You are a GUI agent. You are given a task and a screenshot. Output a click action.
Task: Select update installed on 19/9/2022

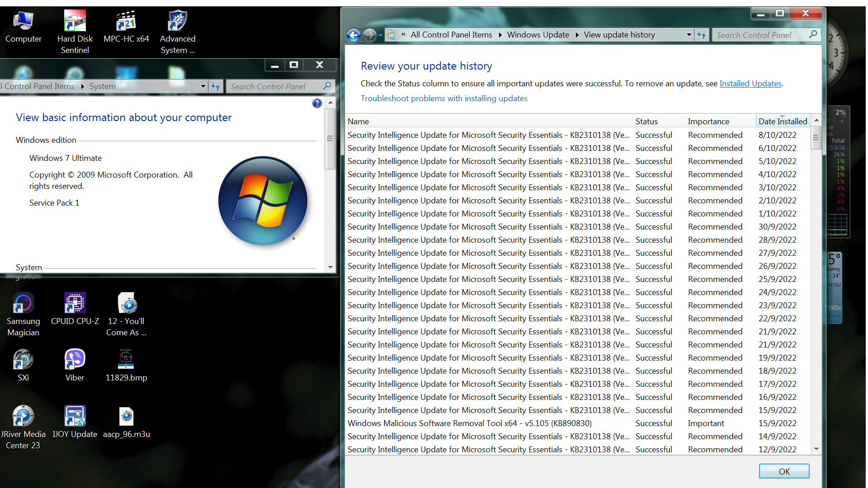pos(578,358)
